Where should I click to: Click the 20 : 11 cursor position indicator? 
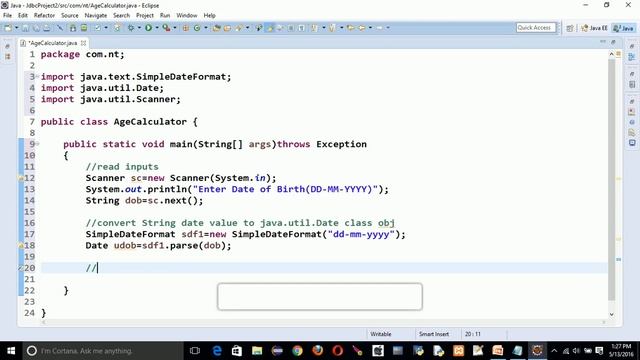tap(473, 334)
